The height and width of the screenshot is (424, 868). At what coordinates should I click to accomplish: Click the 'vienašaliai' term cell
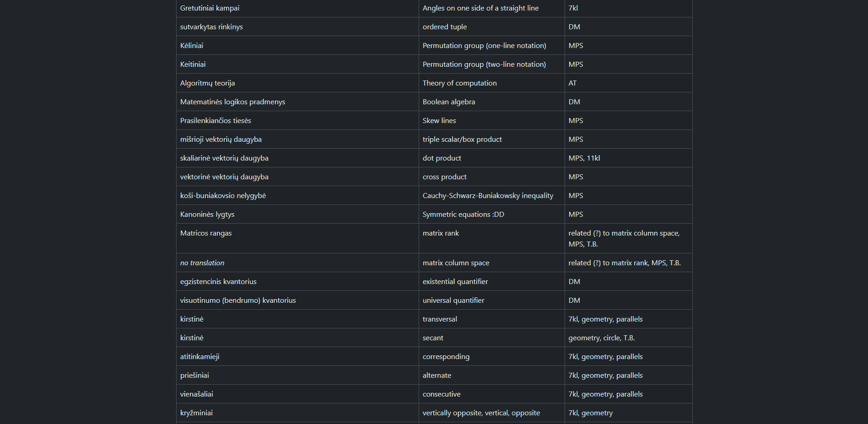coord(197,394)
